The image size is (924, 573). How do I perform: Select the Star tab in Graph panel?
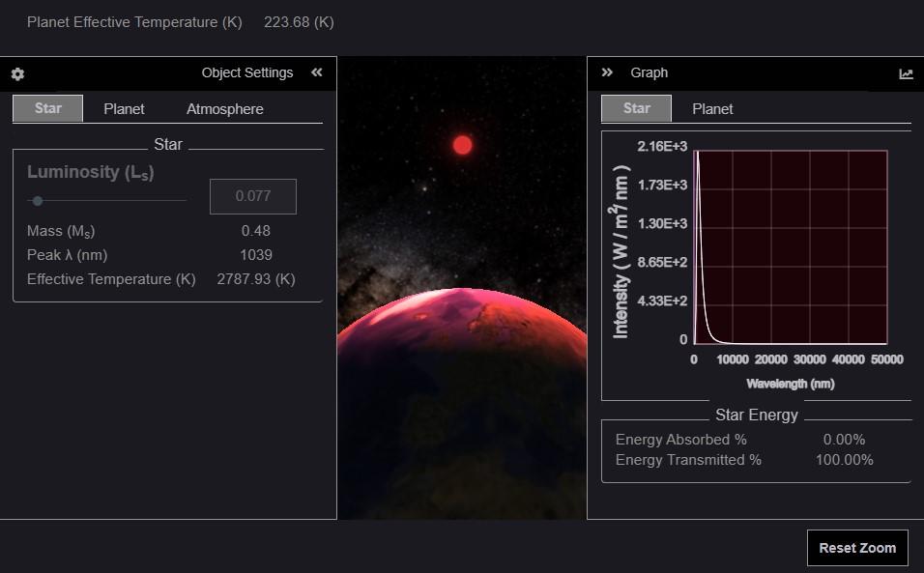(x=636, y=108)
